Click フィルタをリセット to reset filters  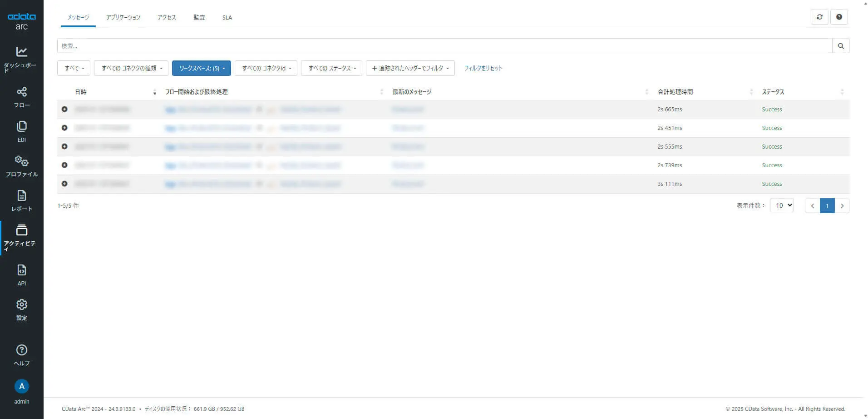tap(483, 68)
